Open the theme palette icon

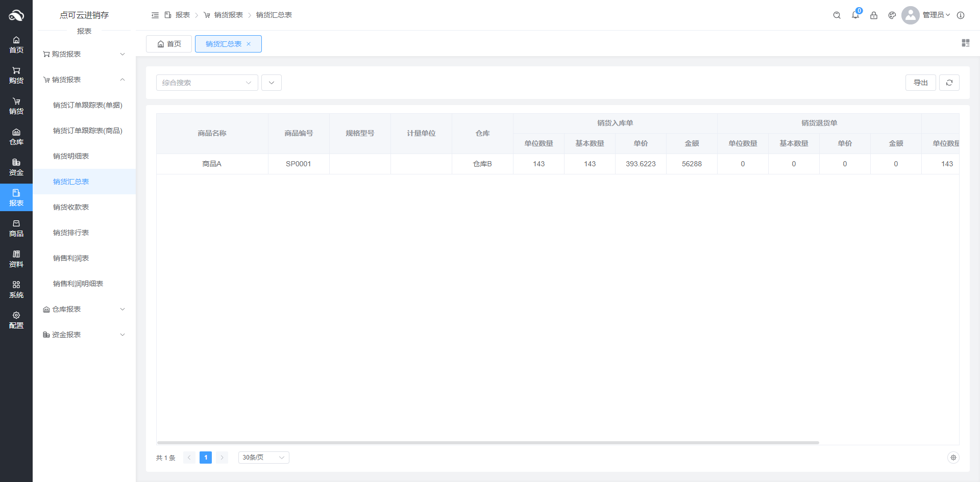(x=892, y=15)
